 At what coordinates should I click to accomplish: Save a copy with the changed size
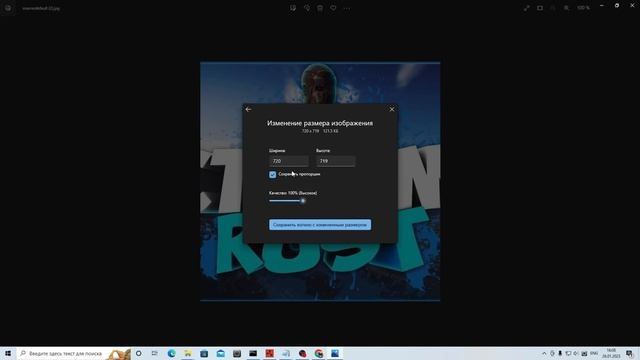pos(320,224)
